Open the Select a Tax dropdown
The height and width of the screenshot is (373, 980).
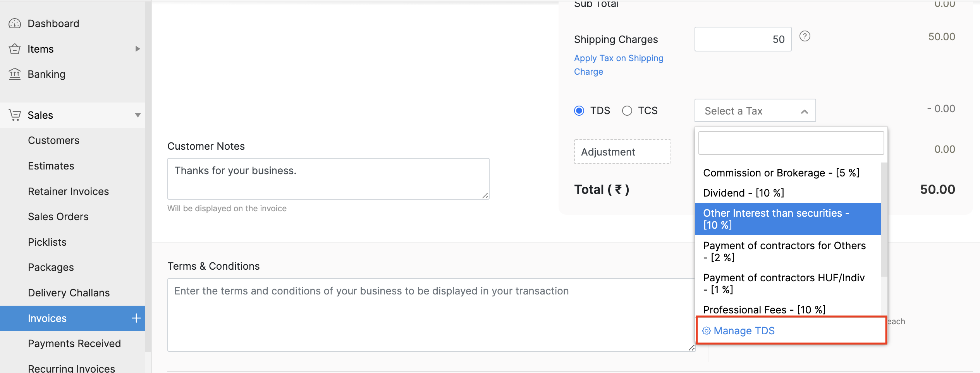(x=755, y=111)
